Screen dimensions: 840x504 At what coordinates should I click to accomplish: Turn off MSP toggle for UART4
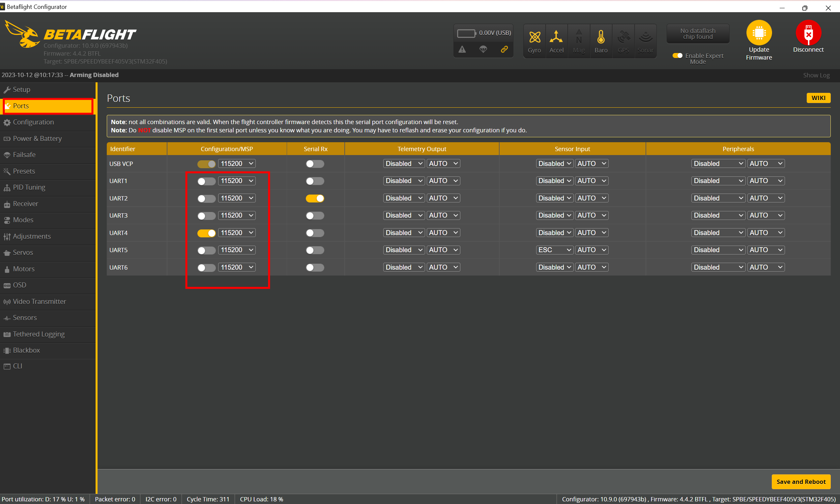click(x=206, y=233)
